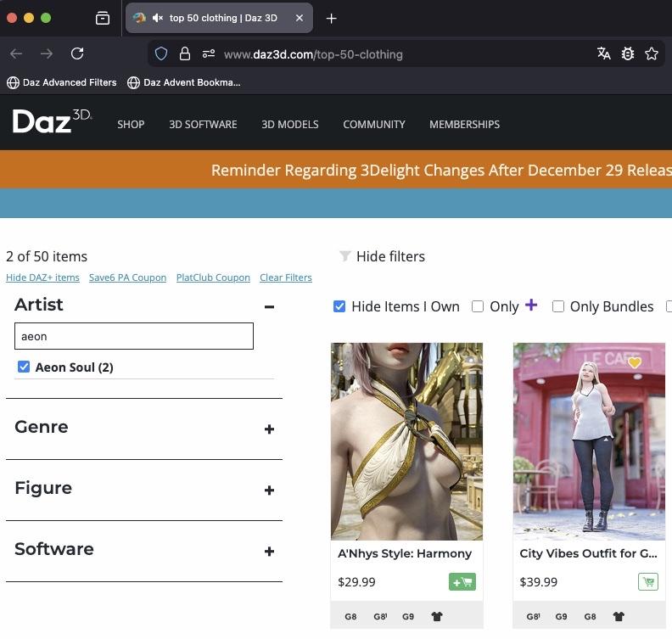The image size is (672, 639).
Task: Open site permissions icon in address bar
Action: [x=209, y=54]
